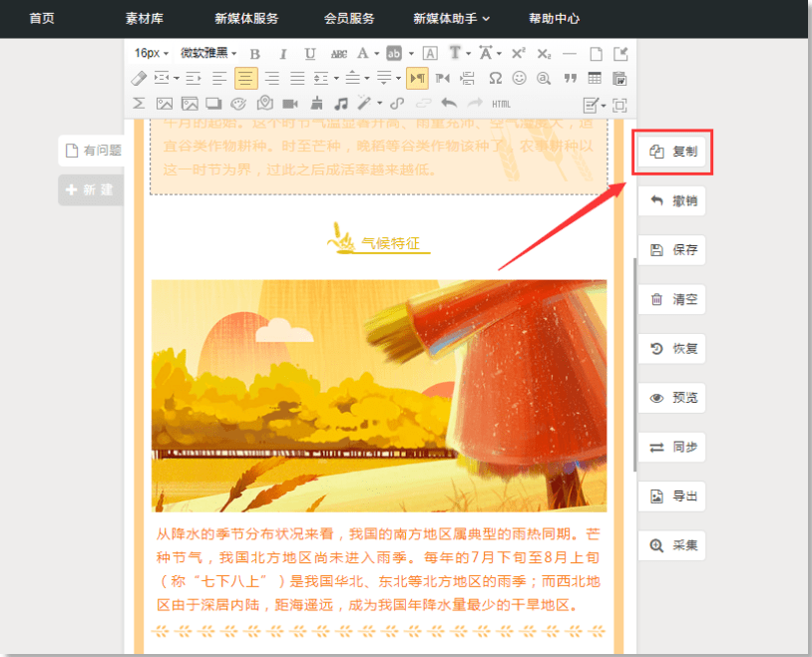
Task: Toggle strikethrough ABC formatting
Action: (339, 54)
